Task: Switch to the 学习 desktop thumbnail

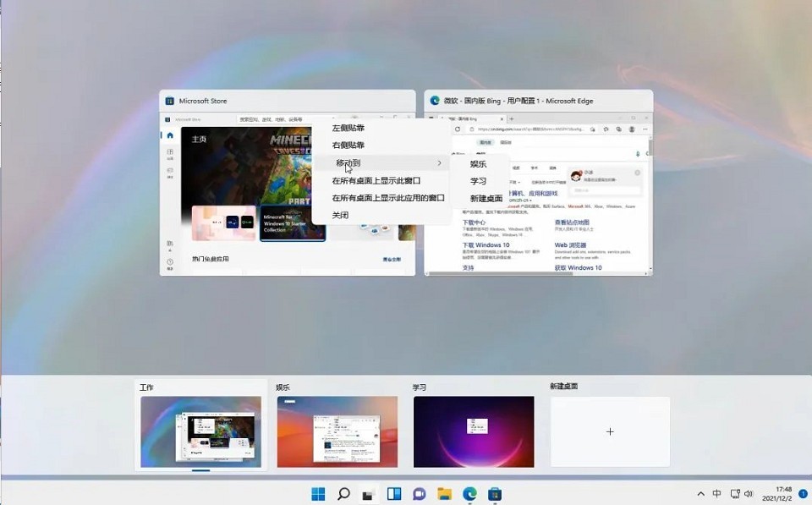Action: click(x=474, y=432)
